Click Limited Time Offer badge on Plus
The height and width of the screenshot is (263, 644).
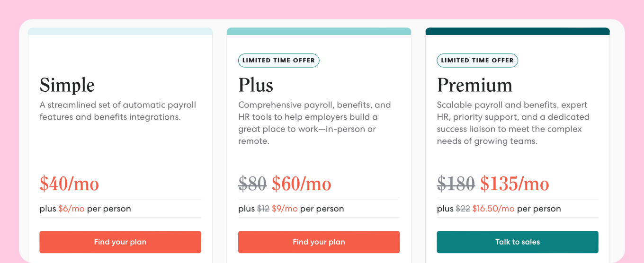coord(278,61)
